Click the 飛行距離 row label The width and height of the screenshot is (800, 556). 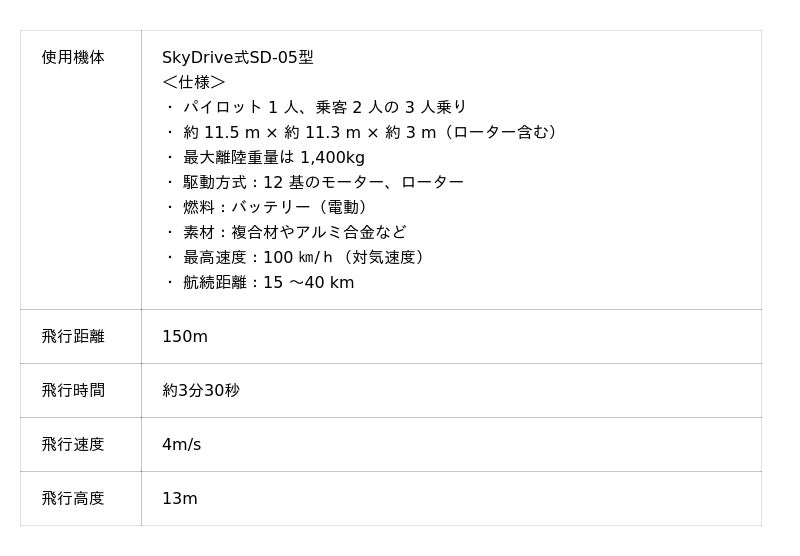click(x=73, y=337)
